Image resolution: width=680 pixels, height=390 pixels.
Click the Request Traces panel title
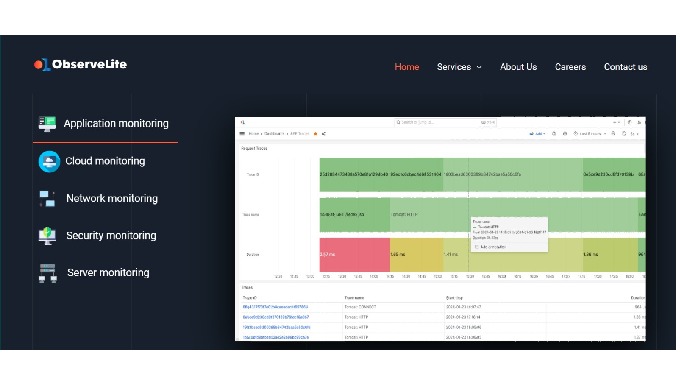(x=254, y=148)
